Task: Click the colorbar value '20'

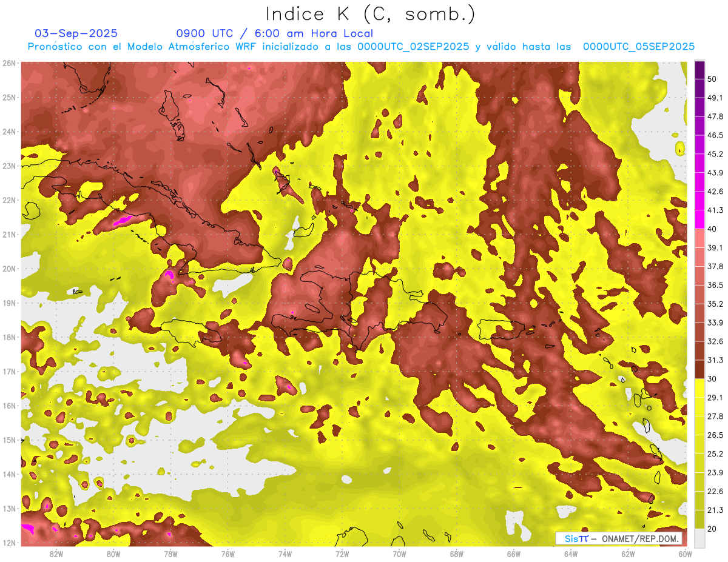Action: [712, 529]
